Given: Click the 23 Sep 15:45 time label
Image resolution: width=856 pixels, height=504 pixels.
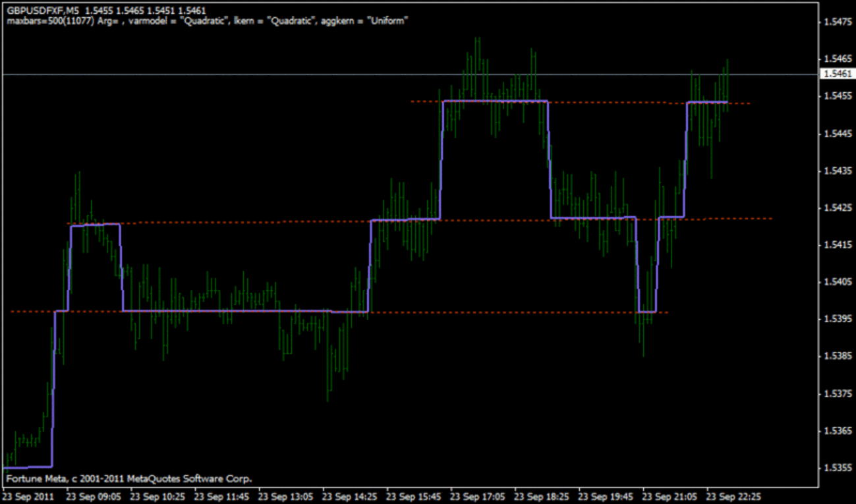Looking at the screenshot, I should [414, 495].
